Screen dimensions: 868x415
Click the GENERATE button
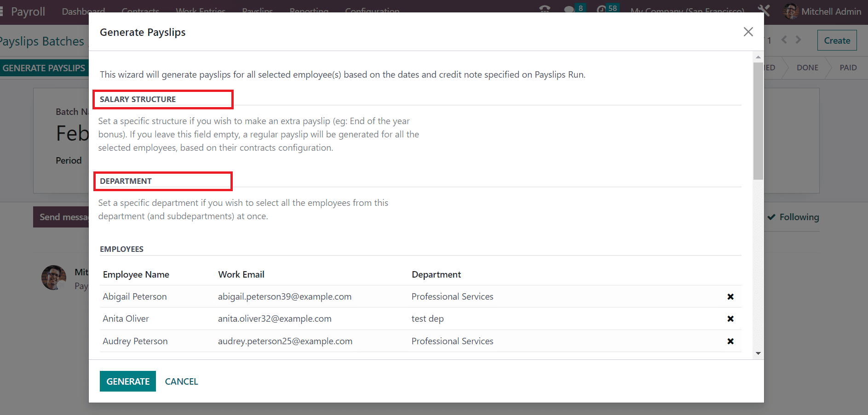click(x=128, y=381)
